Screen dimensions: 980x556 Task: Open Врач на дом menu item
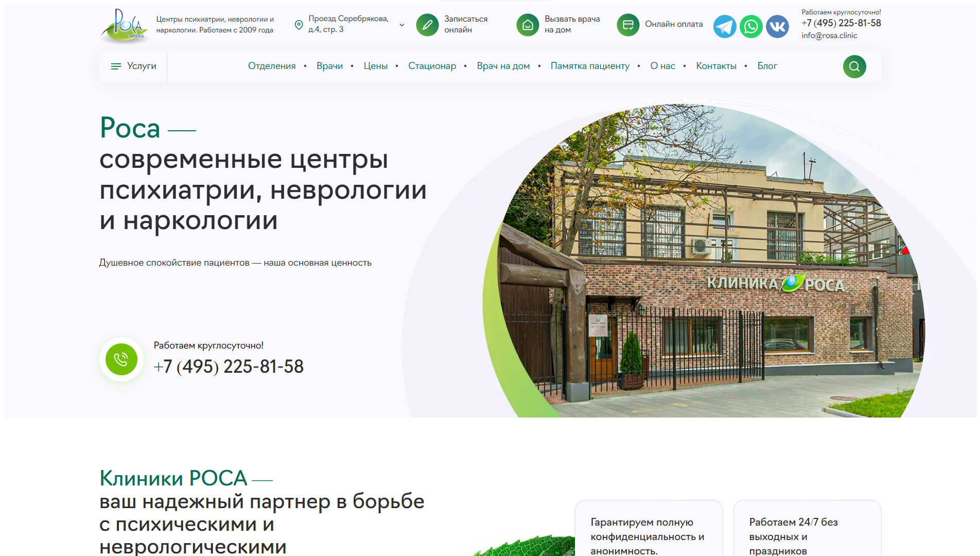pos(503,66)
